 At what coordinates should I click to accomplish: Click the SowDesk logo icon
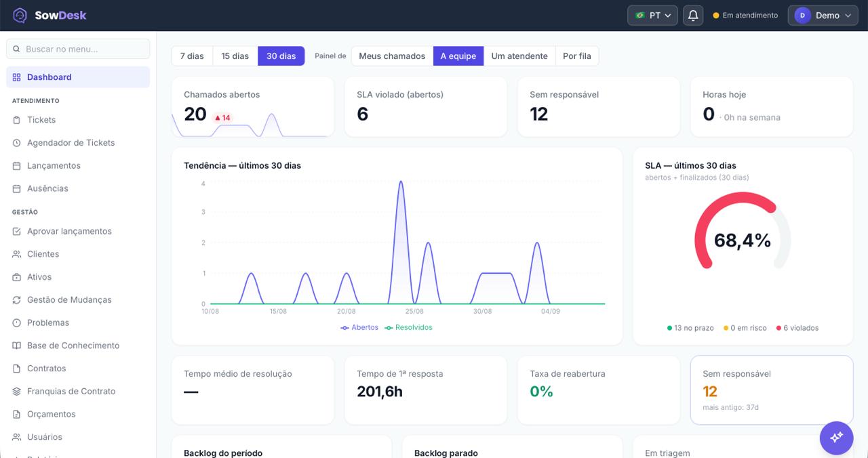click(x=20, y=15)
